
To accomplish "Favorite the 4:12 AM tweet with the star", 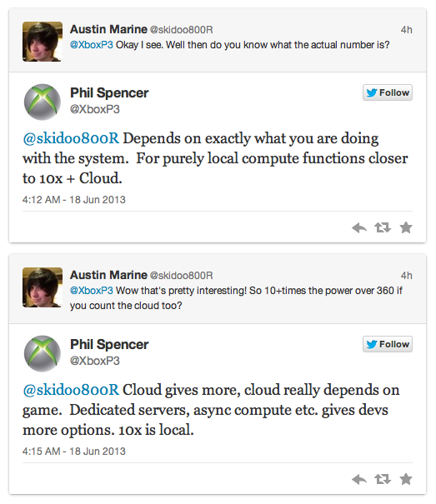I will coord(406,227).
